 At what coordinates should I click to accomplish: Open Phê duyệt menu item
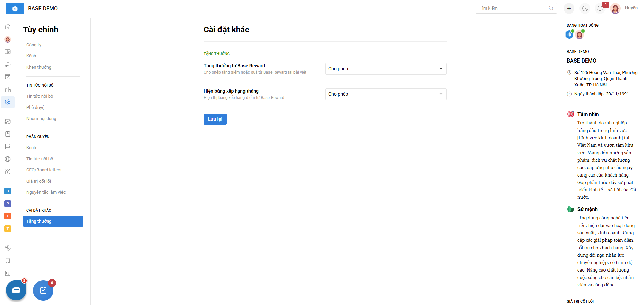coord(36,108)
